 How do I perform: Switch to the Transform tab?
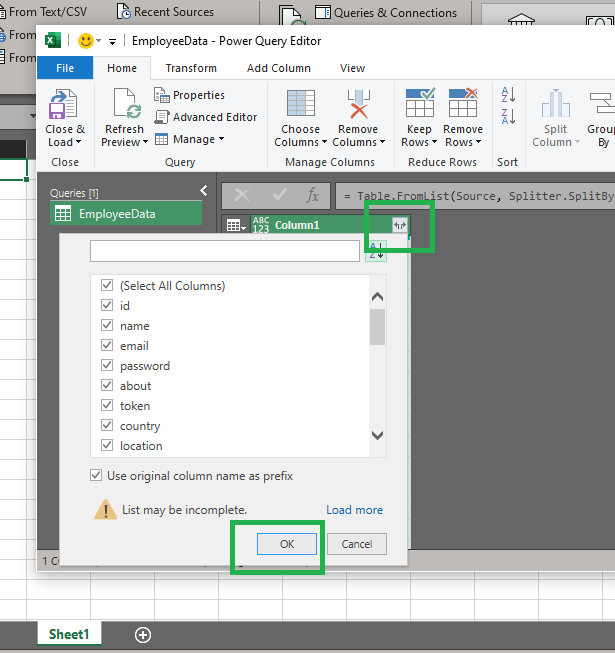click(191, 68)
